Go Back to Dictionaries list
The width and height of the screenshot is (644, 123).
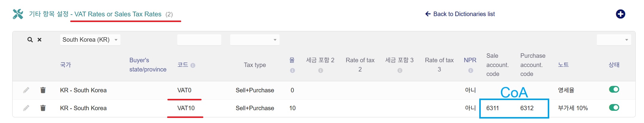coord(460,14)
